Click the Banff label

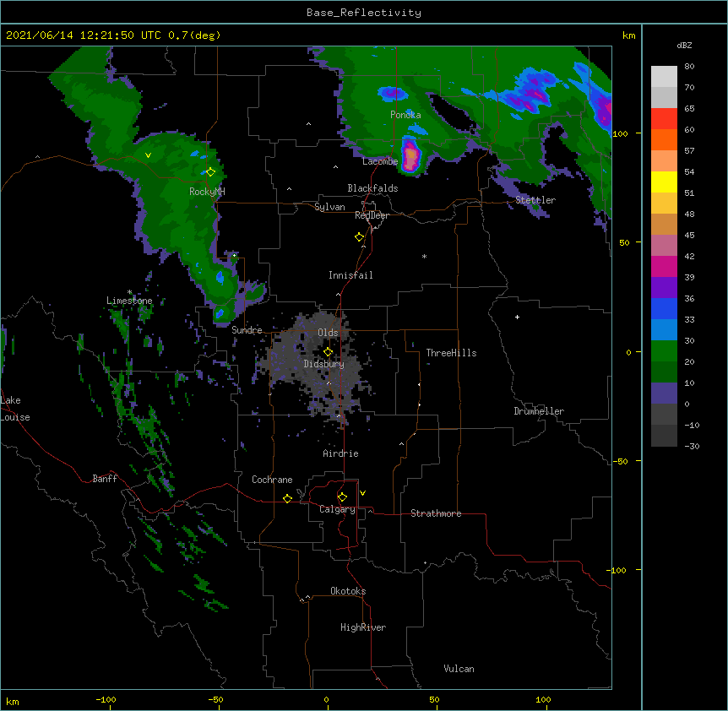tap(105, 479)
